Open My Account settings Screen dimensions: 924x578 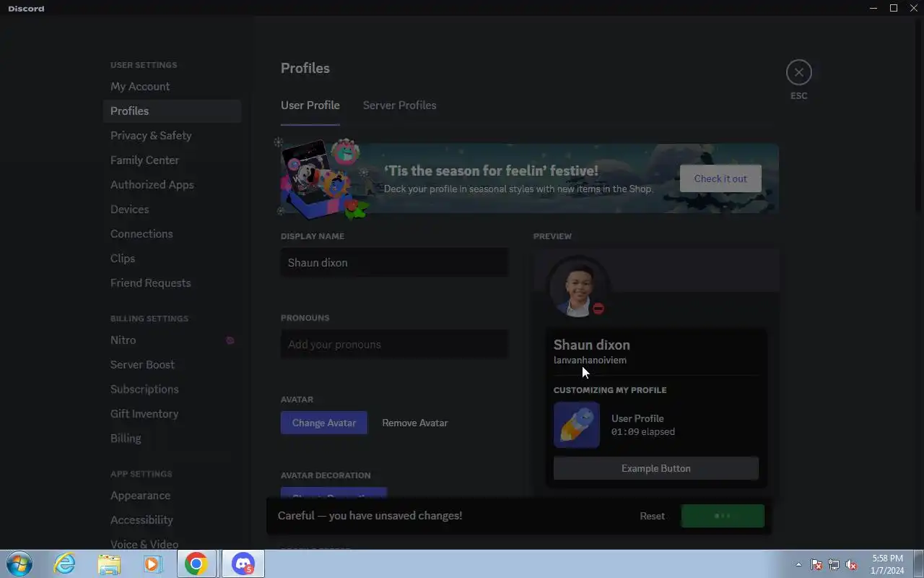[172, 86]
